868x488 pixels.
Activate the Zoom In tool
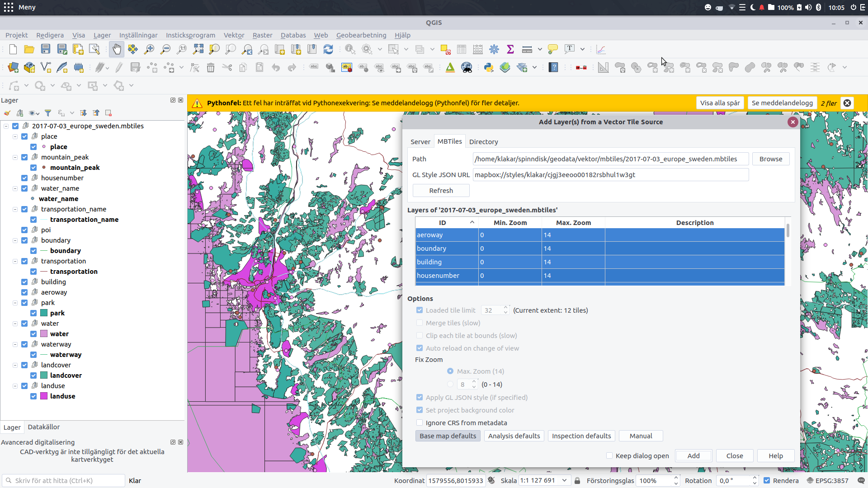[149, 49]
